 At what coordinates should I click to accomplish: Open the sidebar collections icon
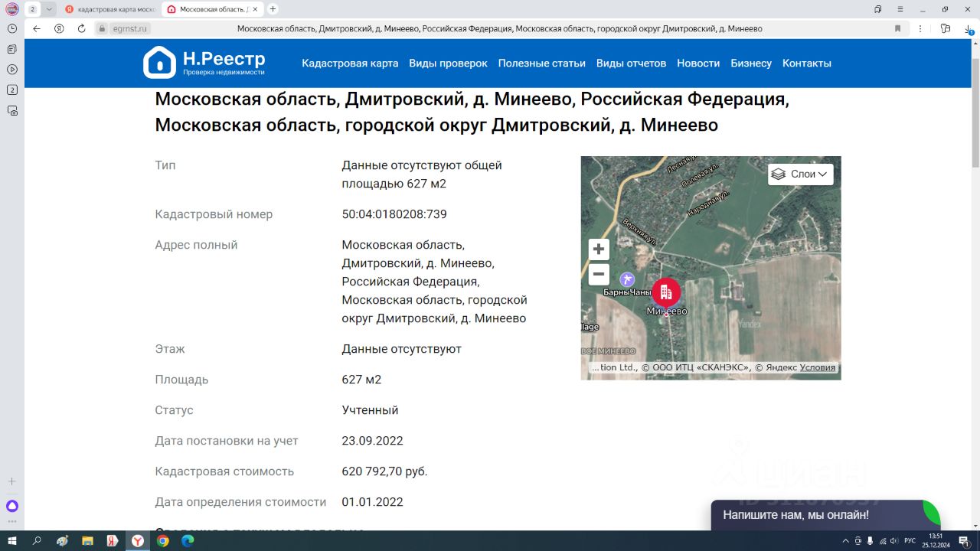[12, 49]
